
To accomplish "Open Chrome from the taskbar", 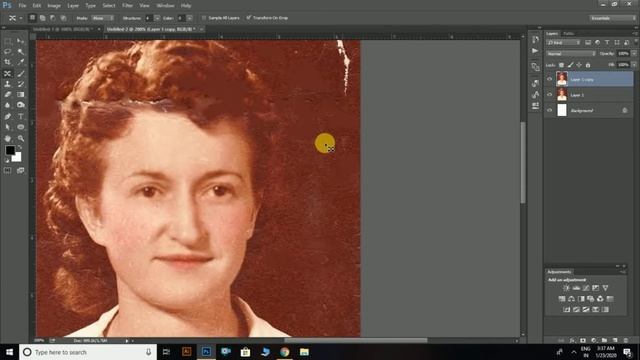I will [x=284, y=352].
